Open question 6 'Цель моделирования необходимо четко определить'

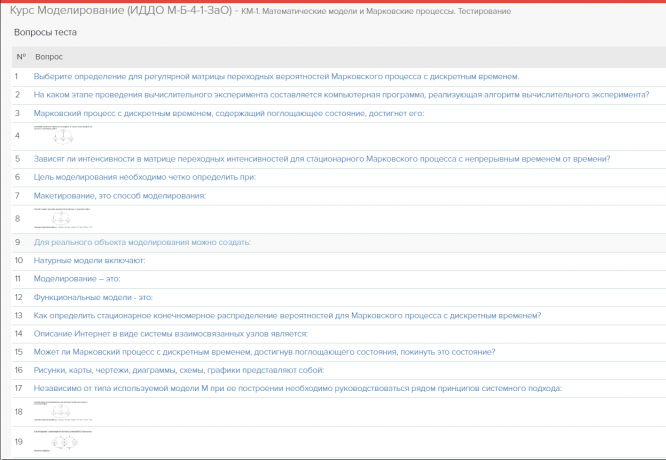[144, 177]
